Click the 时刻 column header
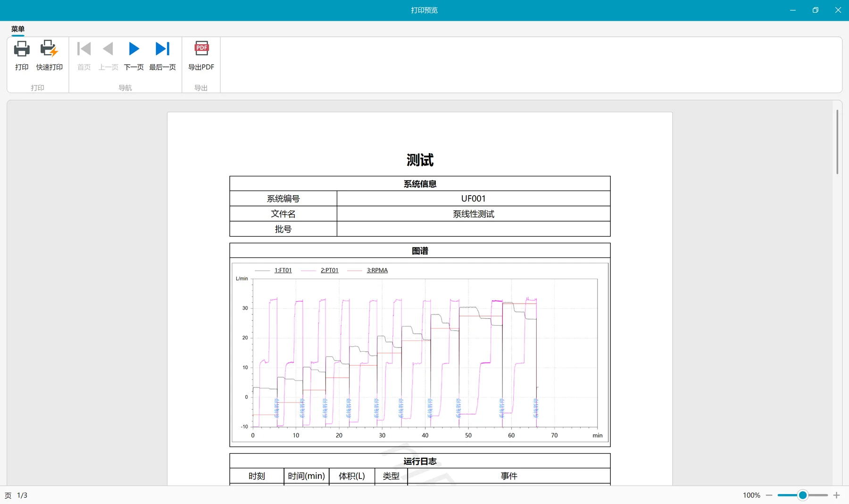 [257, 476]
